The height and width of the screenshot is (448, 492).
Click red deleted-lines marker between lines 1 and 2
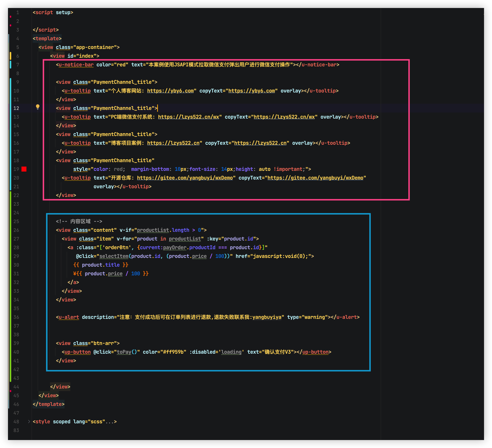11,17
